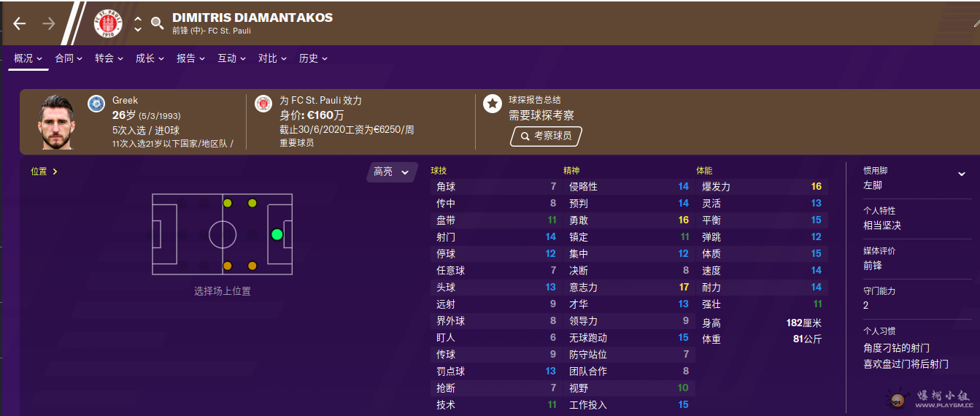Select the 意志力 attribute row
Image resolution: width=980 pixels, height=416 pixels.
[629, 288]
